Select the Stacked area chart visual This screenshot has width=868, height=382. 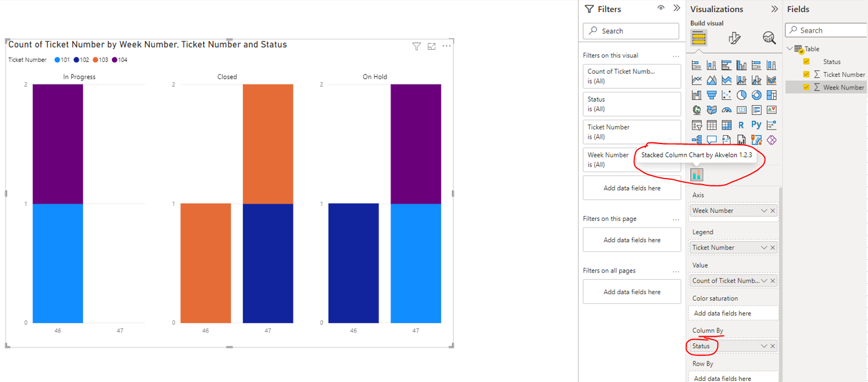pyautogui.click(x=726, y=80)
